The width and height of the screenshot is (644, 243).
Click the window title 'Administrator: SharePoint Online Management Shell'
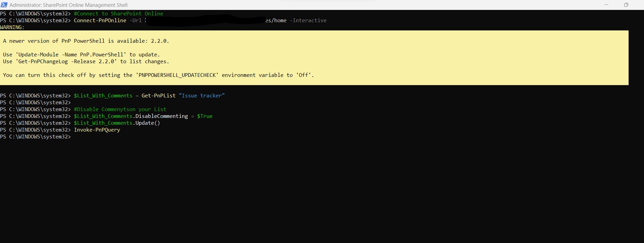[x=68, y=5]
